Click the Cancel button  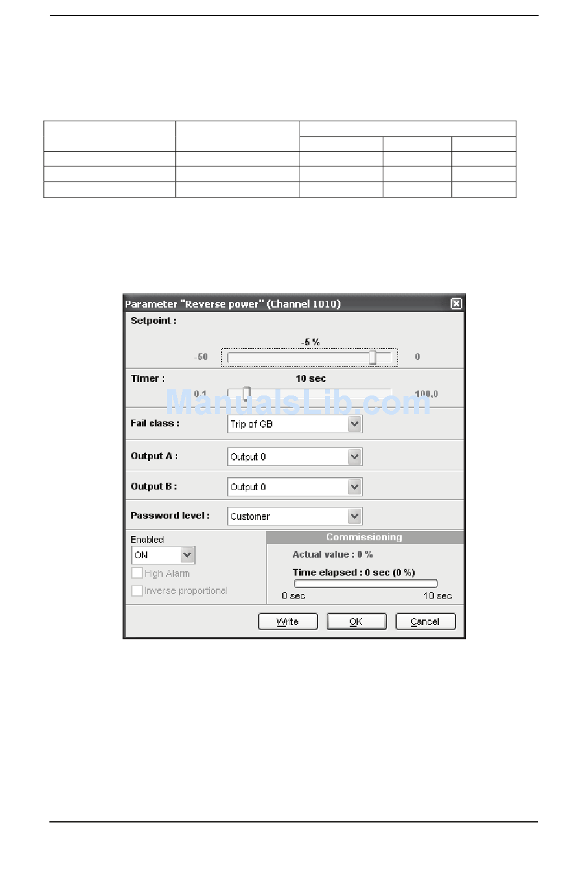pyautogui.click(x=425, y=621)
